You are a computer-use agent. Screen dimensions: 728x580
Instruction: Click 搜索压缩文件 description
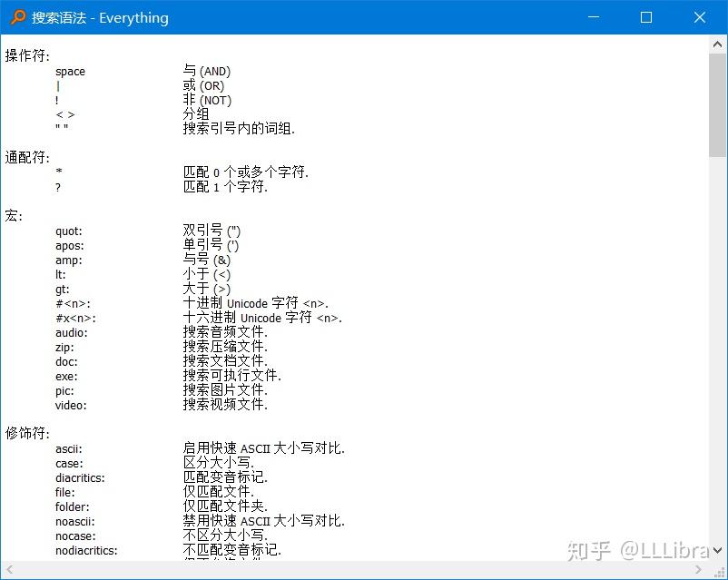(225, 346)
